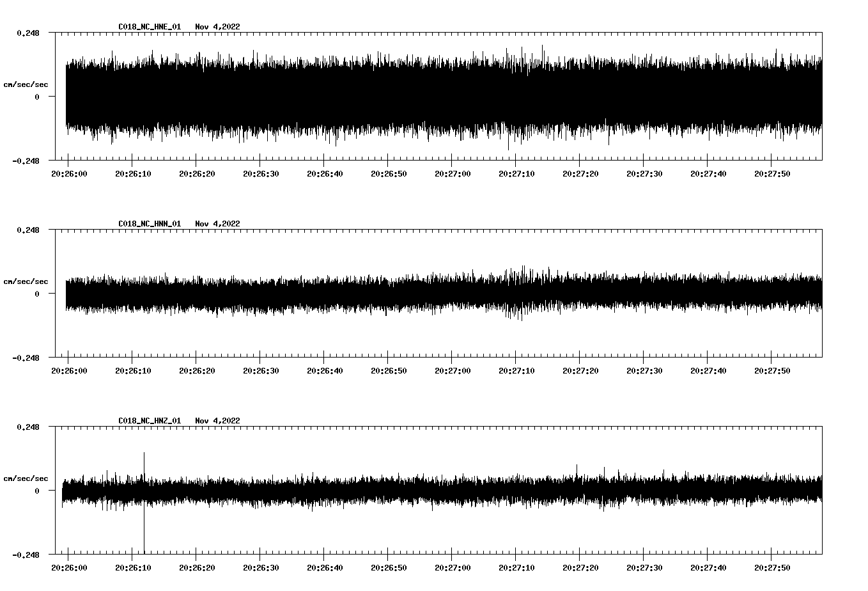Click the 20:27:00 time label under HNN plot
This screenshot has width=868, height=591.
point(453,371)
